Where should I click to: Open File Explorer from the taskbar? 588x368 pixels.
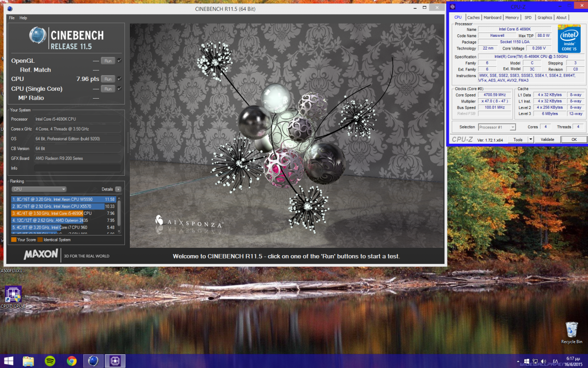tap(28, 361)
